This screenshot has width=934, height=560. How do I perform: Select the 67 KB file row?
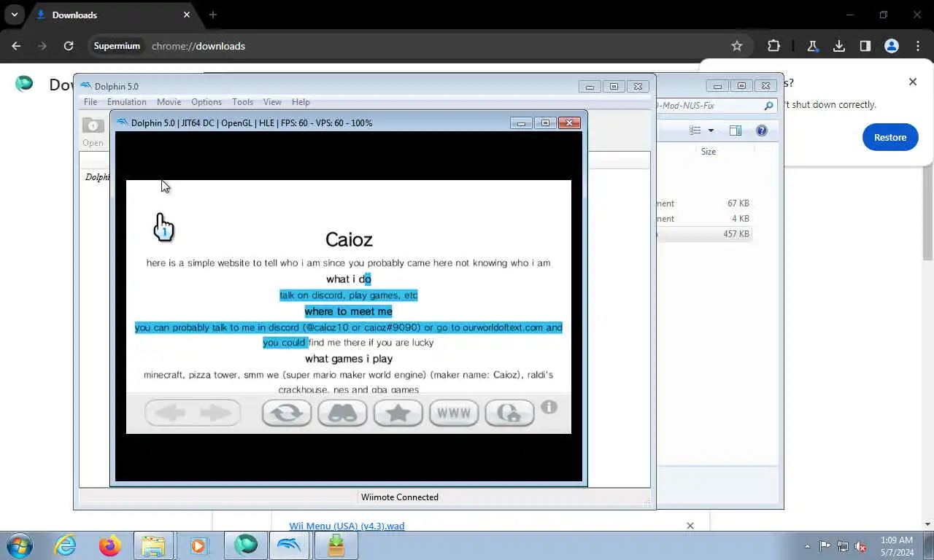(x=704, y=203)
